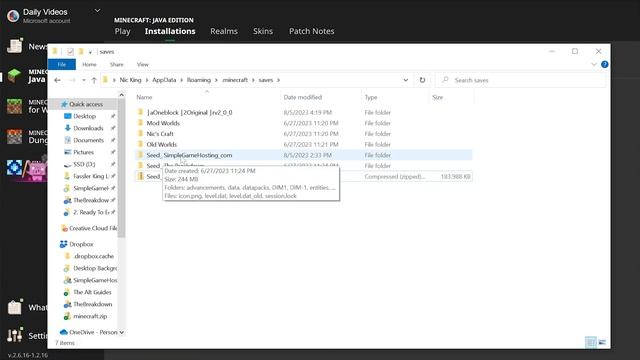Open .dropbox.cache sidebar folder
The image size is (640, 360).
pos(93,256)
